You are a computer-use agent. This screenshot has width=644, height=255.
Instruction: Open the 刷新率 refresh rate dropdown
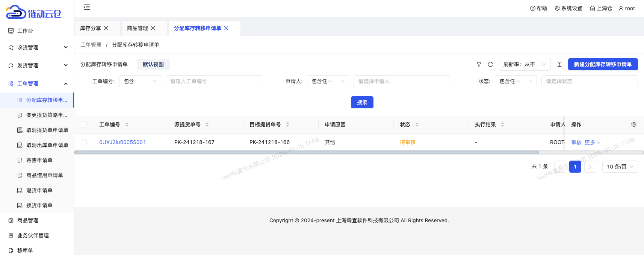coord(525,64)
